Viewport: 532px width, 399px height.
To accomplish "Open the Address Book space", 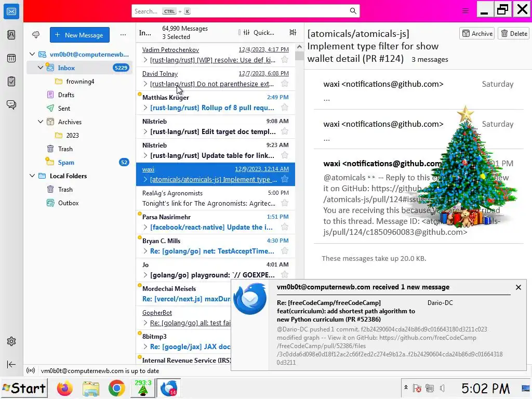I will (x=11, y=35).
